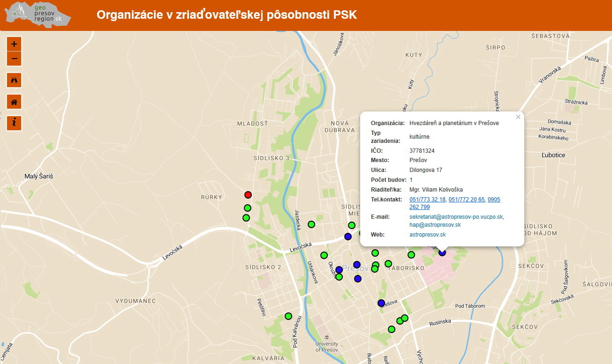Screen dimensions: 612x364
Task: Click the Ľubotice map label
Action: coord(553,155)
